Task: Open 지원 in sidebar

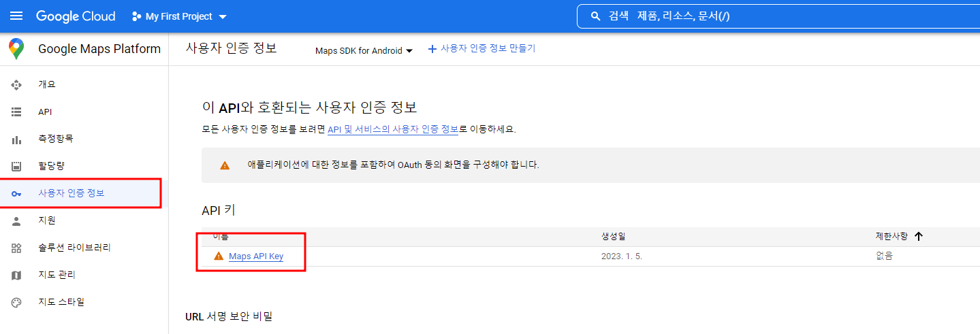Action: click(x=47, y=220)
